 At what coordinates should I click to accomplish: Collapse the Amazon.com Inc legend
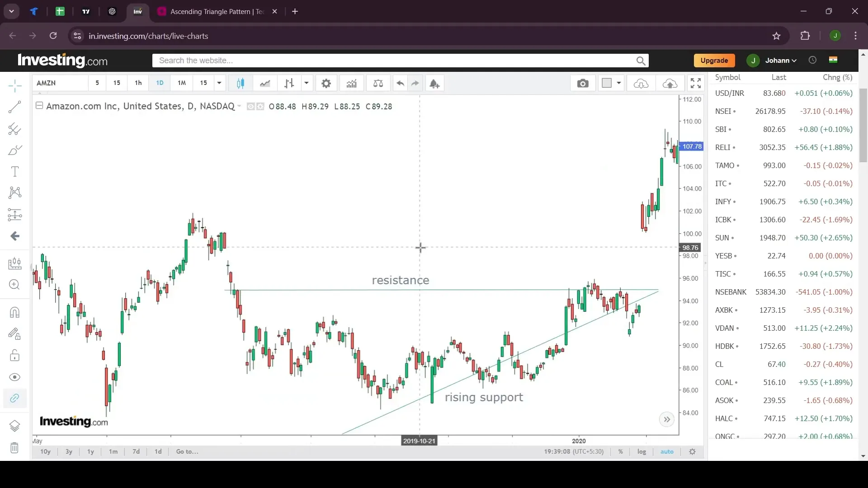click(39, 106)
